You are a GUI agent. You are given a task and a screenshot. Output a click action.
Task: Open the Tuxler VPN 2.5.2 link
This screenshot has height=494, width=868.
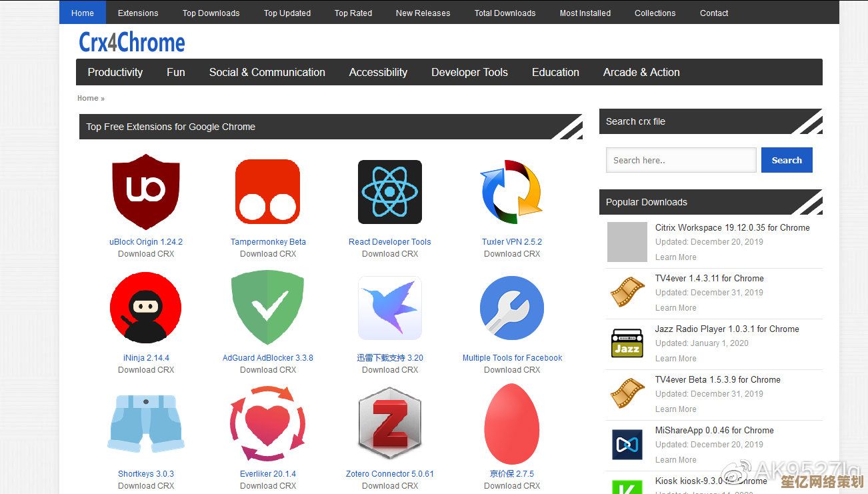[512, 242]
